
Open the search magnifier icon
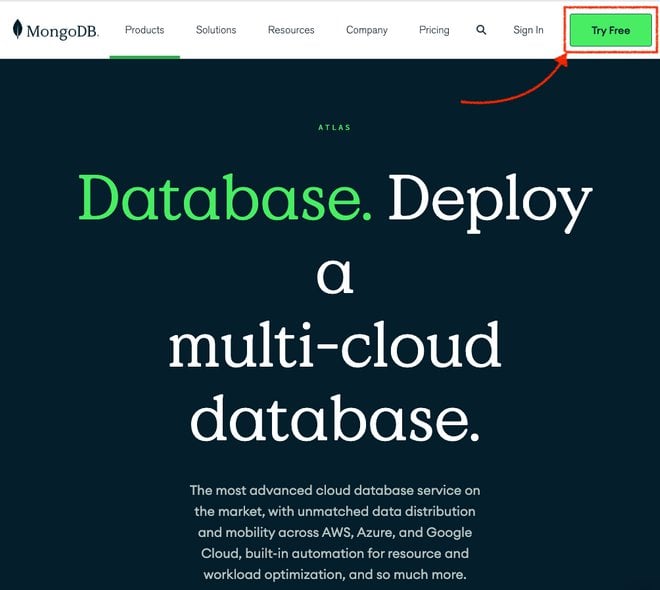481,30
